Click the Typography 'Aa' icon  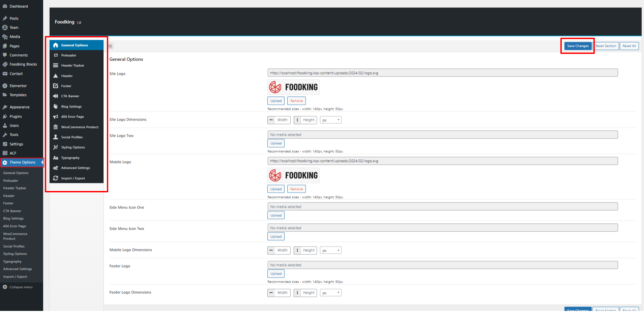point(56,158)
